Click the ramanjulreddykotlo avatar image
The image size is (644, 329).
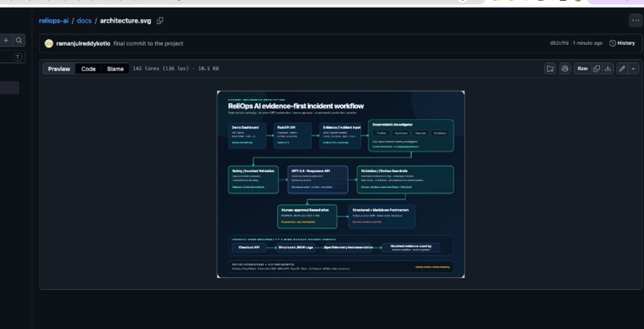49,43
